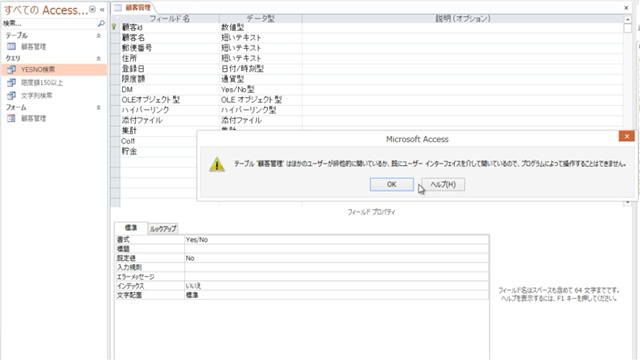
Task: Select the 限度額150以上 query icon
Action: pyautogui.click(x=11, y=83)
